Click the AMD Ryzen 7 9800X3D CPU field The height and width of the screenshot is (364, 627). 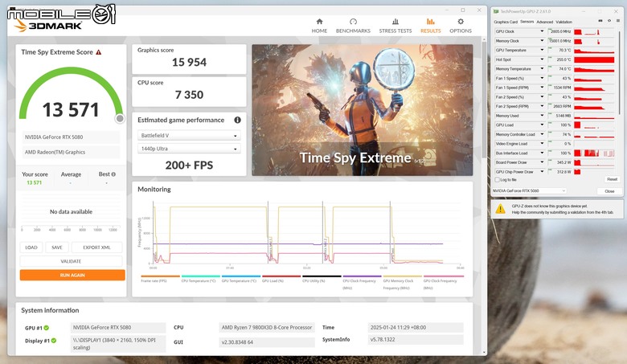[267, 327]
